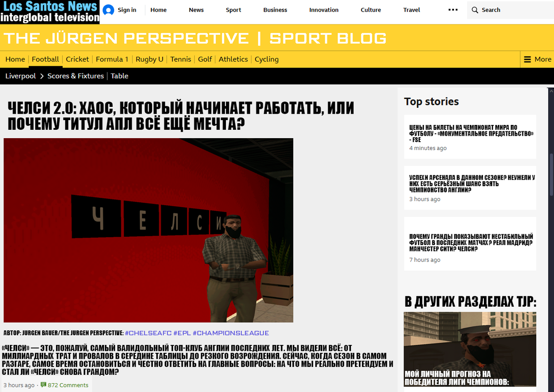The image size is (554, 392).
Task: Open the Table link
Action: [x=120, y=76]
